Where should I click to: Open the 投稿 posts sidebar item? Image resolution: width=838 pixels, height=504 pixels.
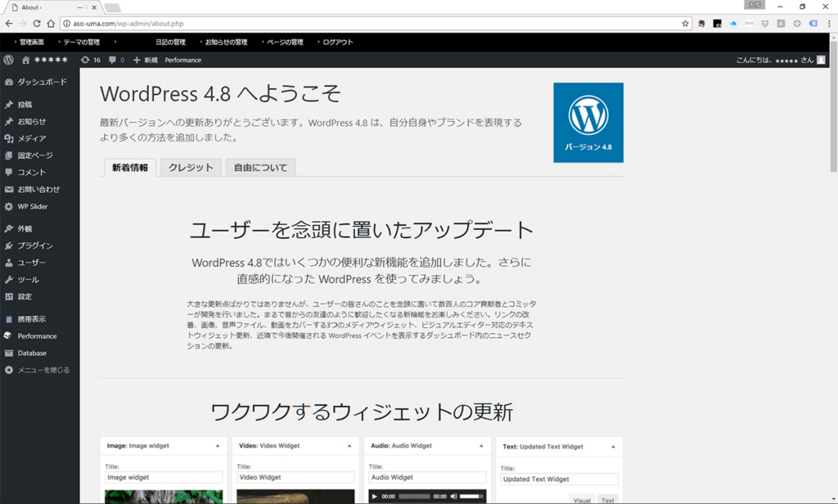pyautogui.click(x=39, y=105)
